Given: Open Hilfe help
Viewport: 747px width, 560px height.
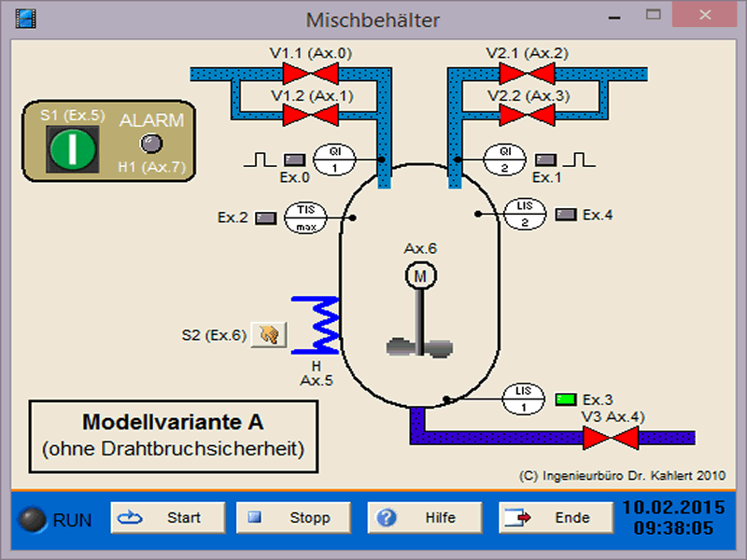Looking at the screenshot, I should (x=425, y=517).
